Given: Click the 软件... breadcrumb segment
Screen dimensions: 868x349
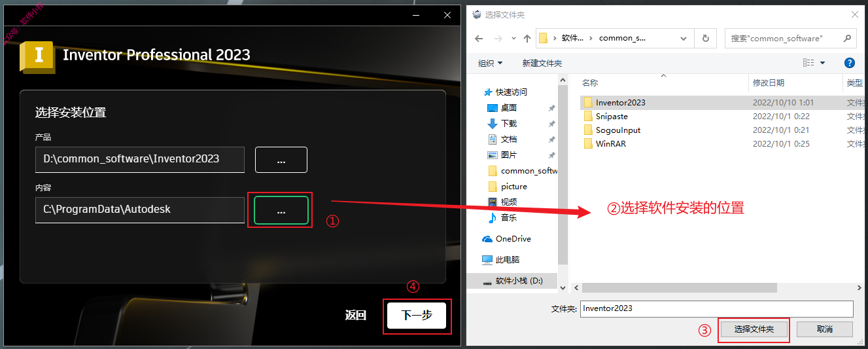Looking at the screenshot, I should (x=572, y=38).
